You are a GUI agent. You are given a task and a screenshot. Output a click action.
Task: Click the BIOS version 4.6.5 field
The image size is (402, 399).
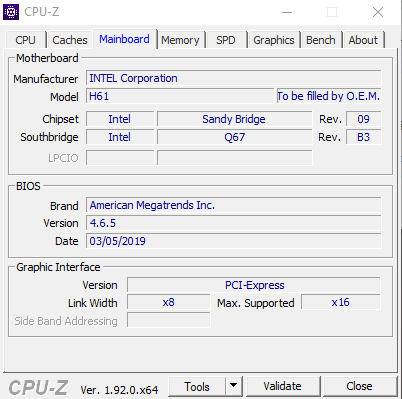[233, 223]
